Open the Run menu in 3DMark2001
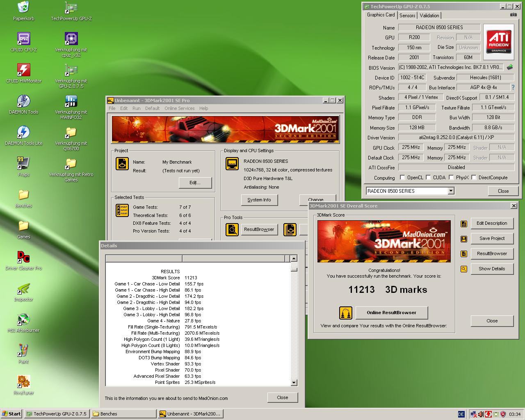 (x=136, y=108)
